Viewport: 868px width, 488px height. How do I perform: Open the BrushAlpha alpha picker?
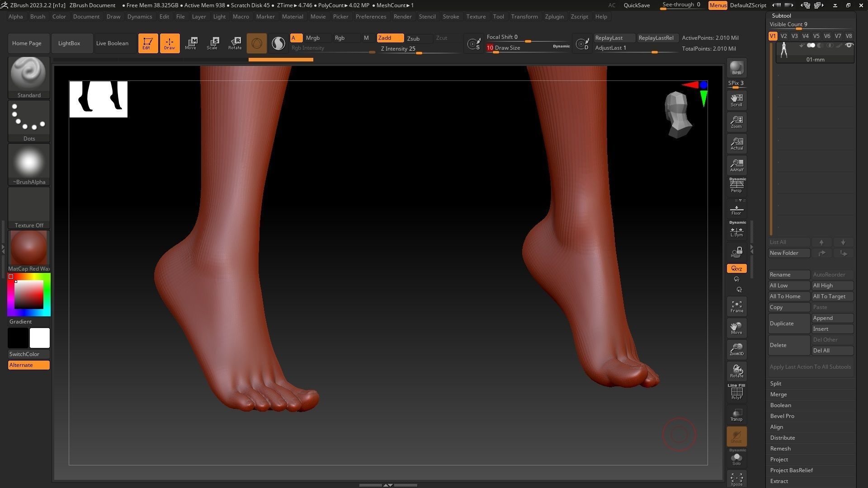pos(29,164)
